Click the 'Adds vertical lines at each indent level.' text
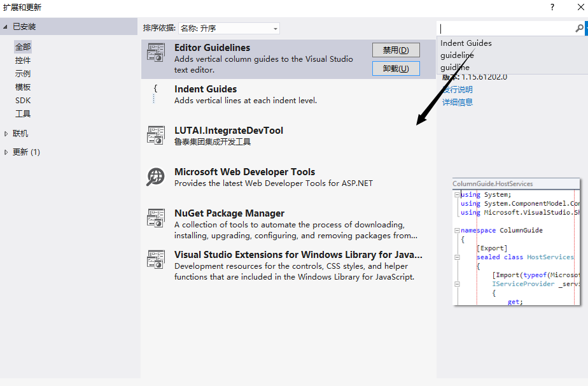The image size is (588, 386). pyautogui.click(x=246, y=101)
